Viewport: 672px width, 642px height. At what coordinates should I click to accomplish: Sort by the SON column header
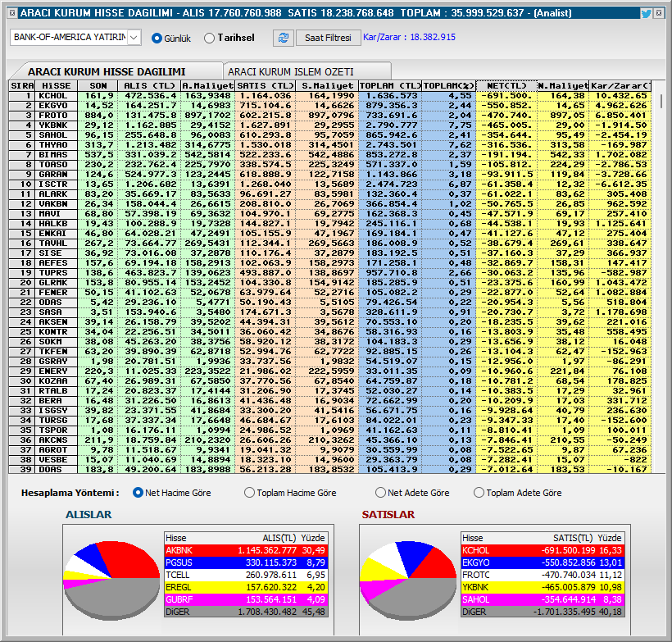pyautogui.click(x=98, y=86)
